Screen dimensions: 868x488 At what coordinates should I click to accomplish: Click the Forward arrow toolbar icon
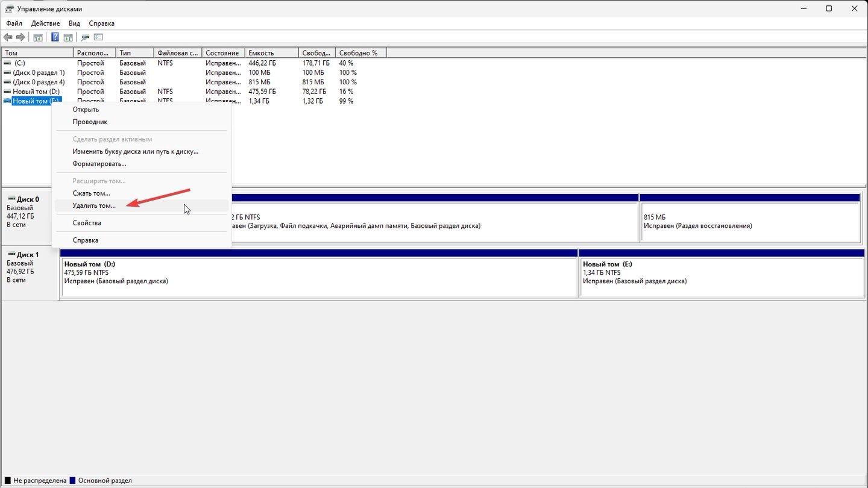click(x=20, y=37)
